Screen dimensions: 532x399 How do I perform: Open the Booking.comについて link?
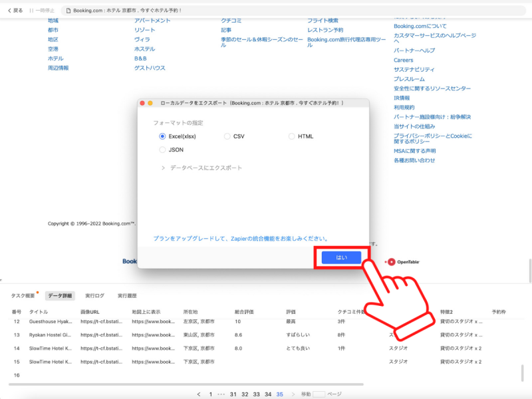[420, 26]
